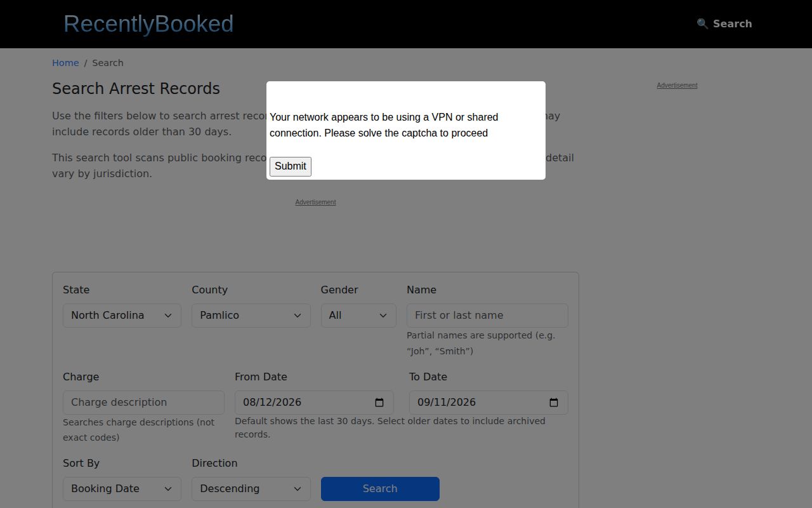
Task: Click the Advertisement label in the right sidebar
Action: (x=677, y=85)
